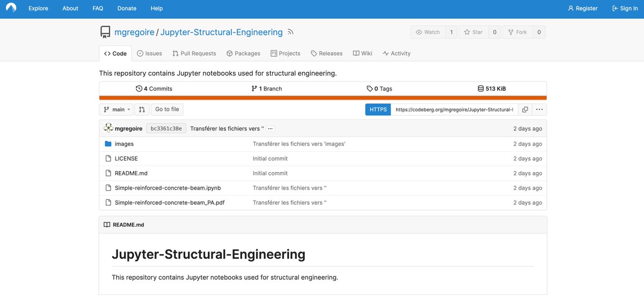Click the LICENSE file icon
This screenshot has width=644, height=304.
[108, 159]
